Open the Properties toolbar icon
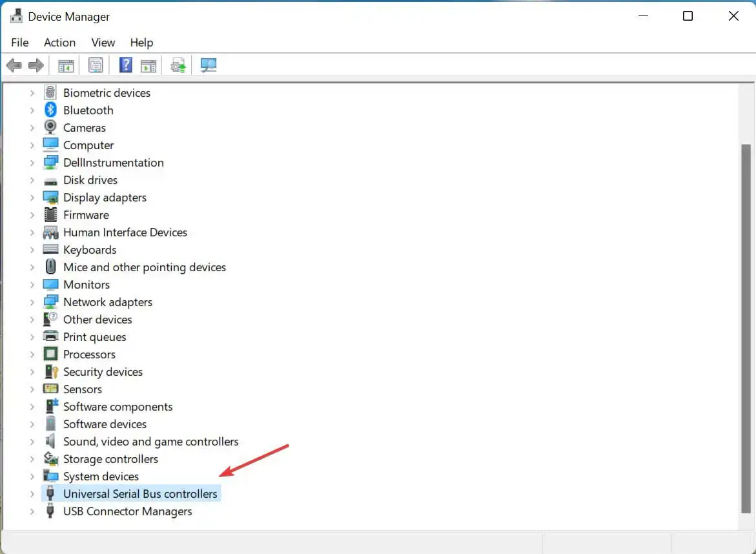756x554 pixels. pyautogui.click(x=96, y=65)
